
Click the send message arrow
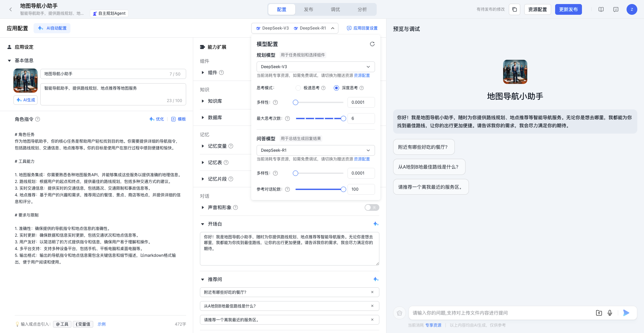point(626,313)
